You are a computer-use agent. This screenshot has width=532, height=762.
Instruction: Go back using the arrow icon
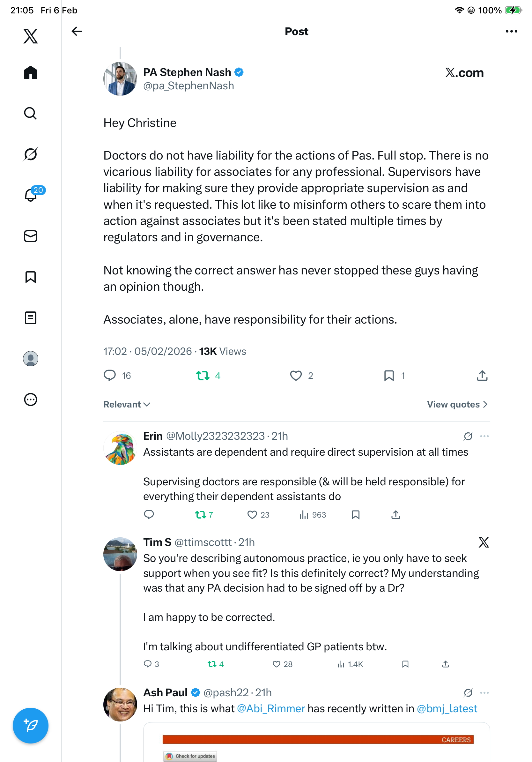pos(77,31)
